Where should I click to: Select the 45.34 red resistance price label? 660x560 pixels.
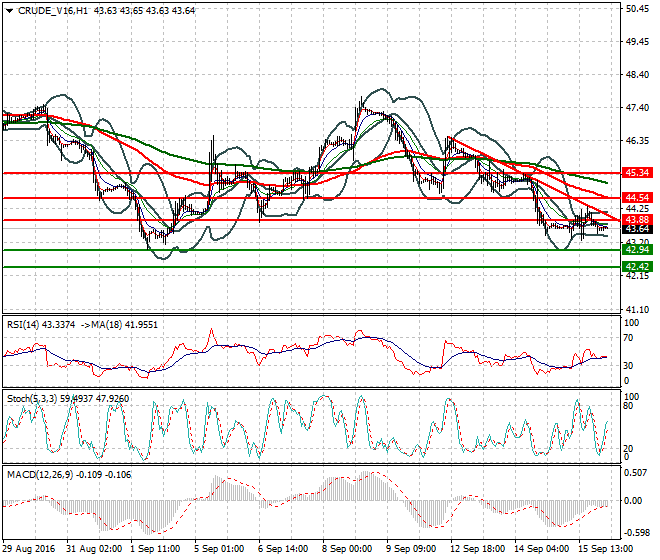(637, 173)
